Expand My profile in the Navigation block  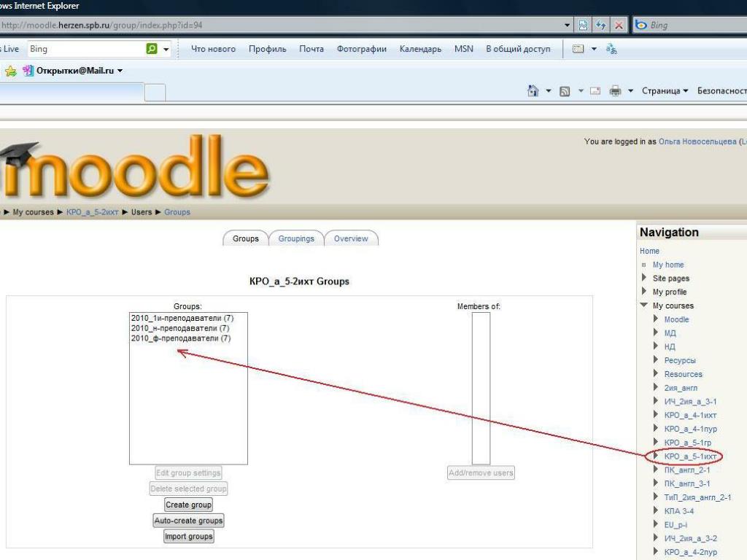644,292
